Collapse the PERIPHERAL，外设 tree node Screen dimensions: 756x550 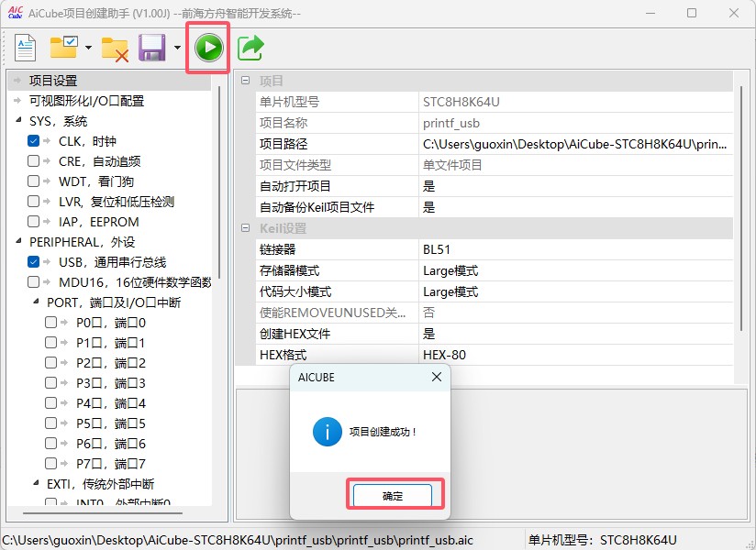18,241
